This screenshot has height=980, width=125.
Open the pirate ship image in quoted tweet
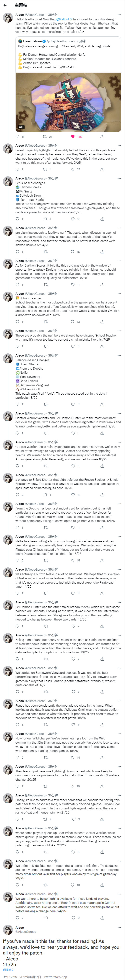(x=68, y=102)
